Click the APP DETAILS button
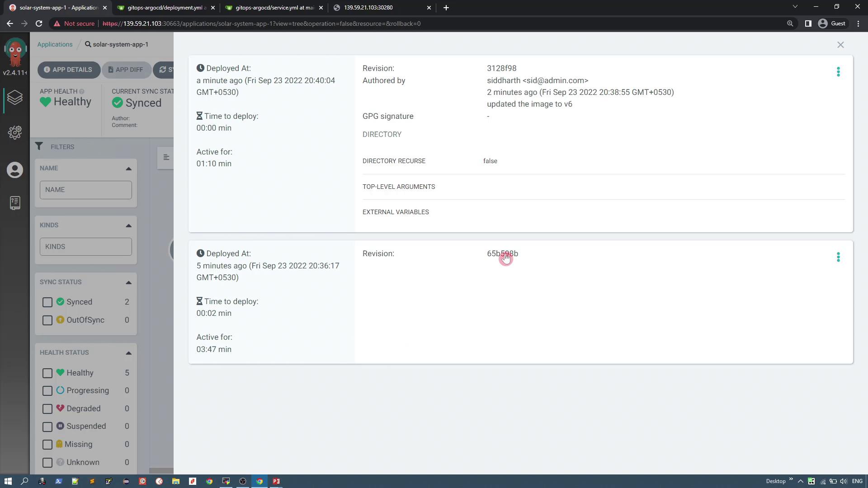This screenshot has width=868, height=488. [69, 70]
